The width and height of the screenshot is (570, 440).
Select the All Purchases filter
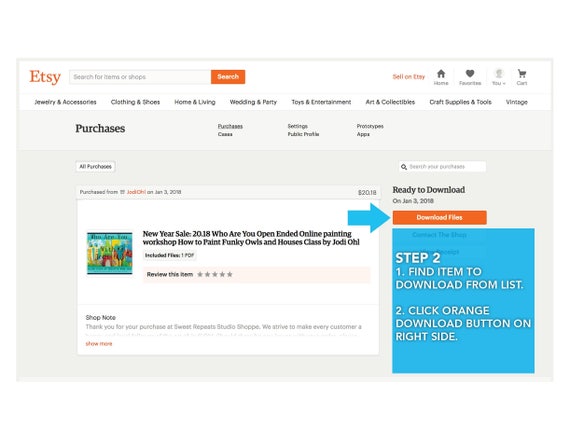[96, 167]
